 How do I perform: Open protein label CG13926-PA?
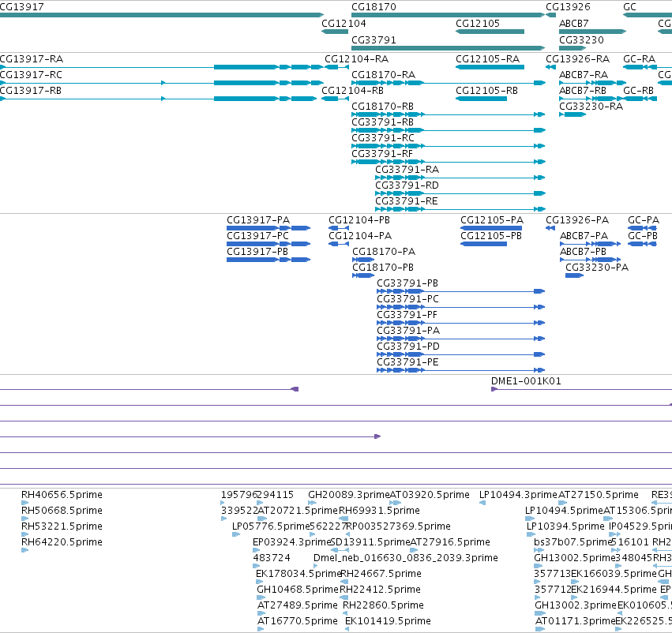(x=577, y=219)
